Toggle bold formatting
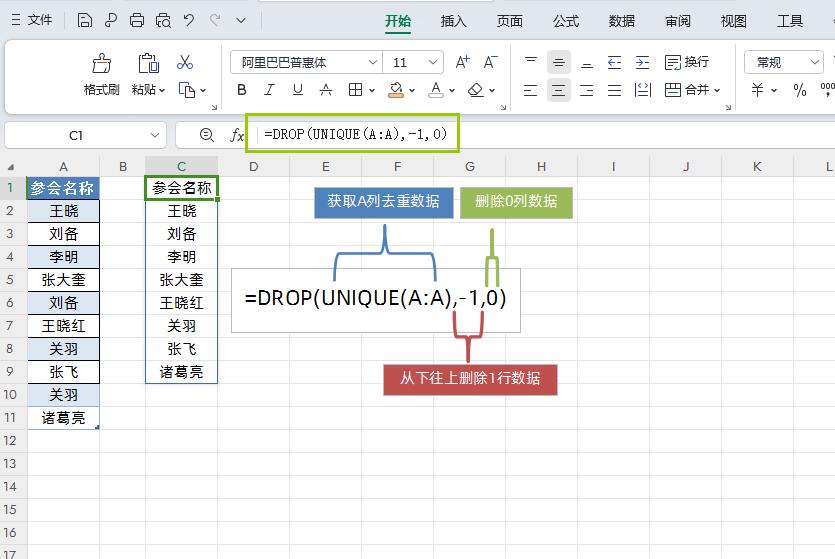The image size is (835, 559). 242,90
